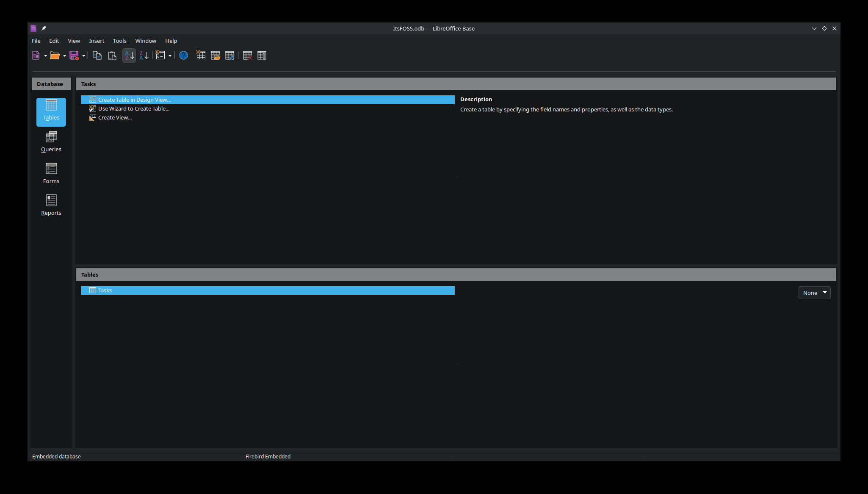Enable descending sort order
Image resolution: width=868 pixels, height=494 pixels.
click(144, 55)
